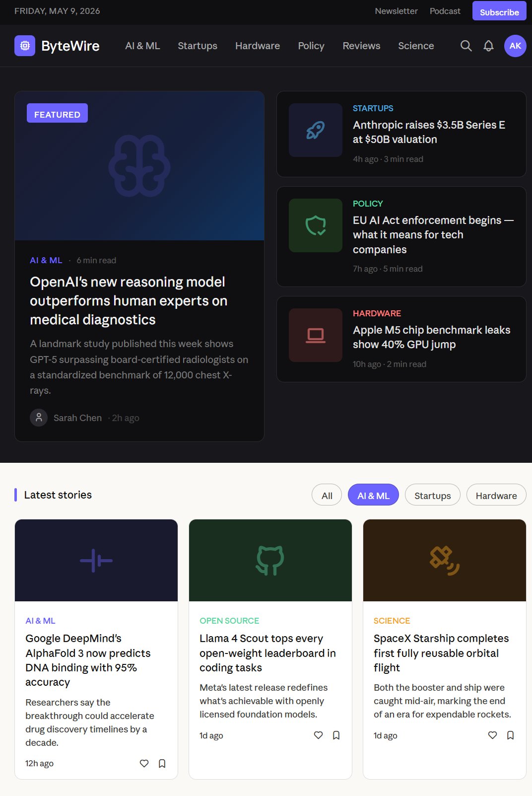Click '7h ago · 5 min read' text

[388, 269]
